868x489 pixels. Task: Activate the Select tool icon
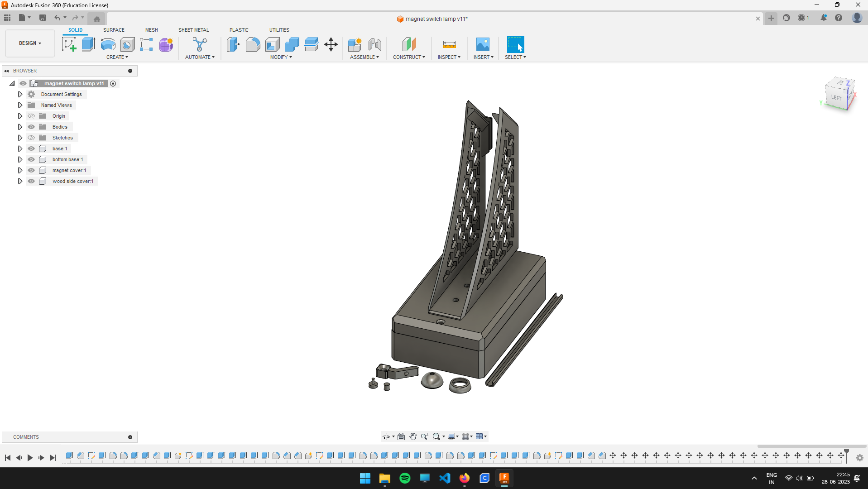(515, 44)
